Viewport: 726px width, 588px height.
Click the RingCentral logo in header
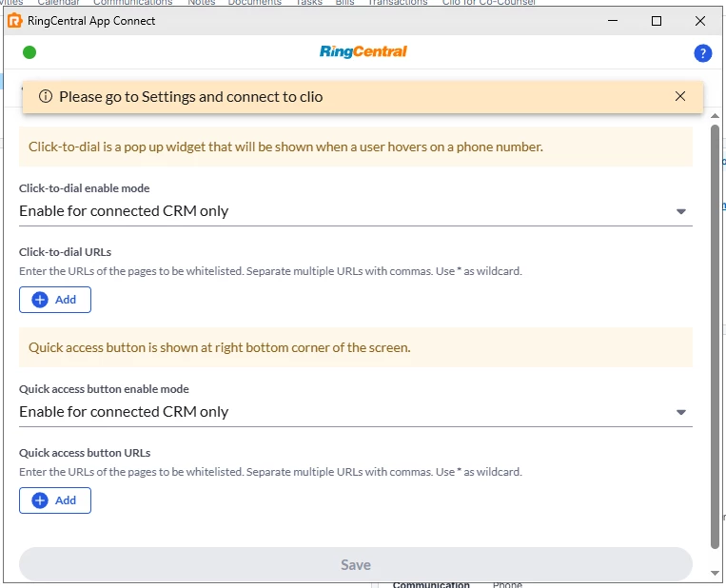pyautogui.click(x=363, y=51)
